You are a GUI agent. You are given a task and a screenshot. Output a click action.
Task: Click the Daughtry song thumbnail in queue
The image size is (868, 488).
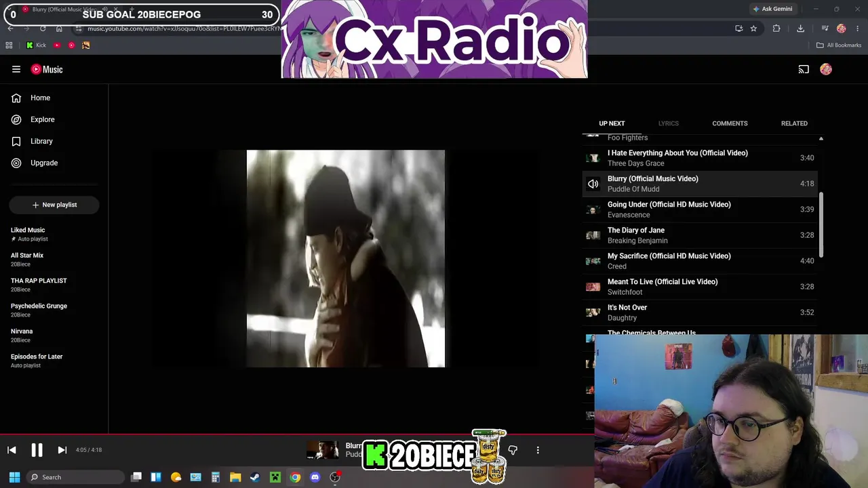pyautogui.click(x=593, y=312)
